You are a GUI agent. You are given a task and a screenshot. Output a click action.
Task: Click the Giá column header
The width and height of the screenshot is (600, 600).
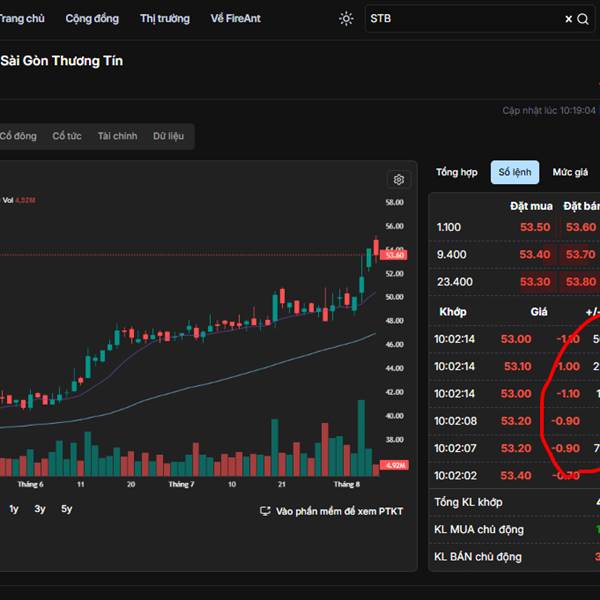539,312
